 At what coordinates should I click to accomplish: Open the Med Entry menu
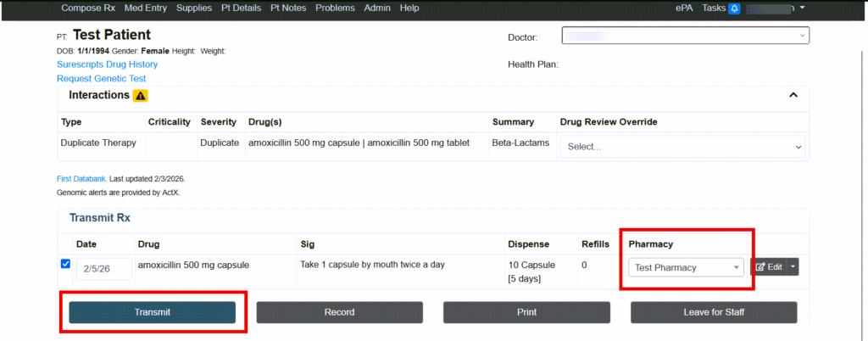[147, 8]
